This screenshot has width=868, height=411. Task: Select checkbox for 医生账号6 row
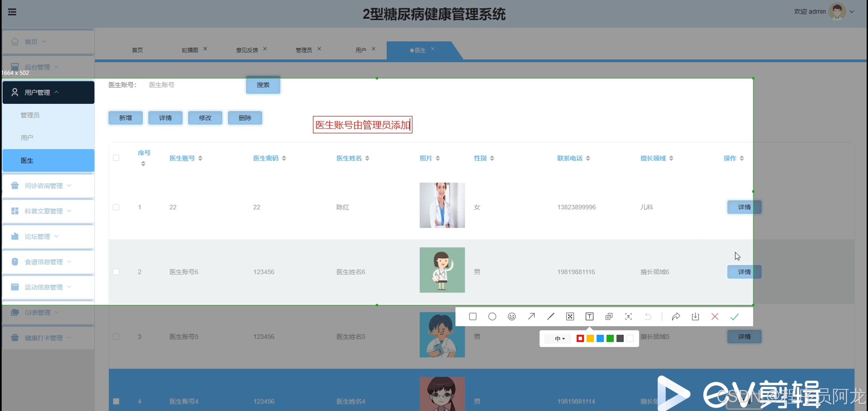point(116,272)
